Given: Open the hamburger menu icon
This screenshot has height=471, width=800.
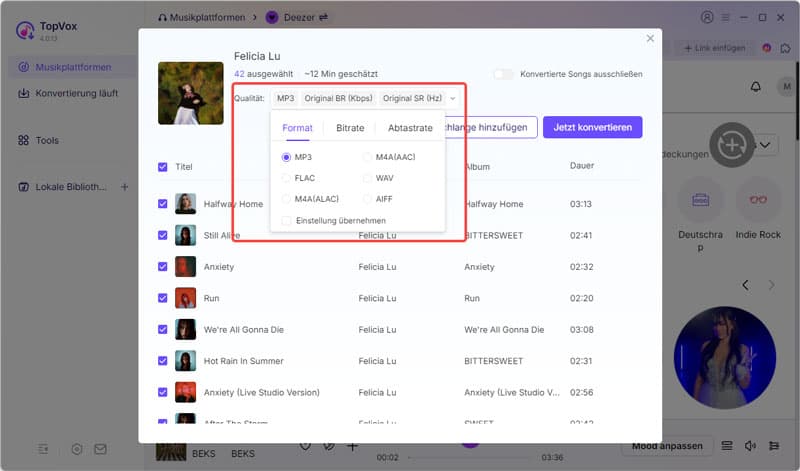Looking at the screenshot, I should click(x=725, y=17).
